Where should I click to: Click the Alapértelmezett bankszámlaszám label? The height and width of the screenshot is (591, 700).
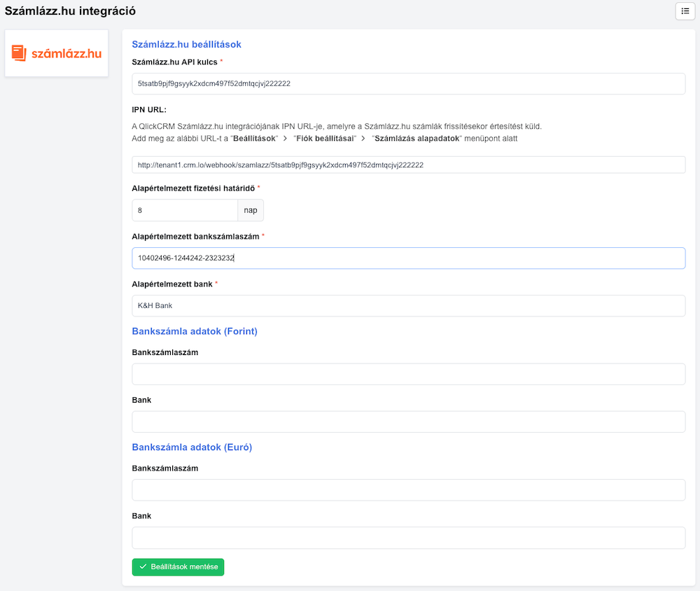195,236
